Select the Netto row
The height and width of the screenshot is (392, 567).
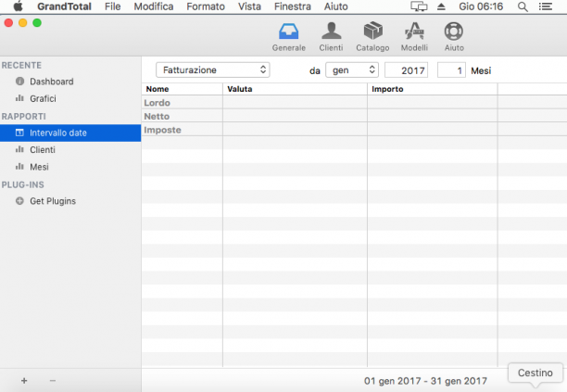354,116
